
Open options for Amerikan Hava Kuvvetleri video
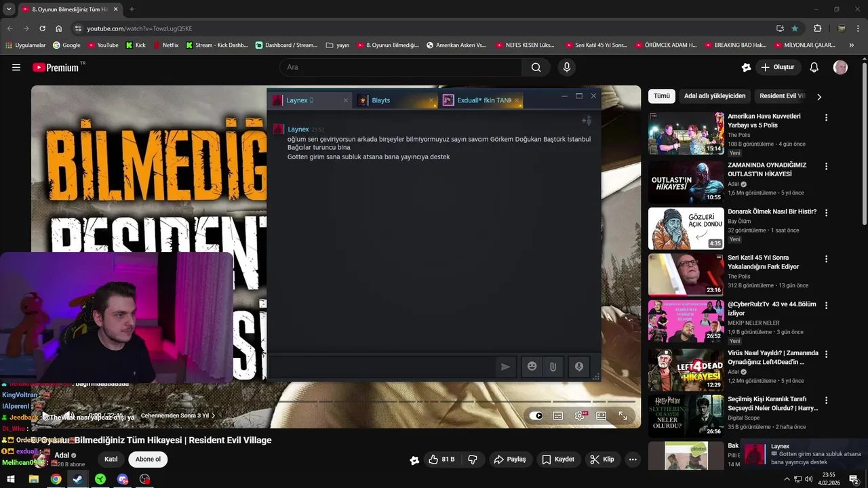(x=826, y=117)
